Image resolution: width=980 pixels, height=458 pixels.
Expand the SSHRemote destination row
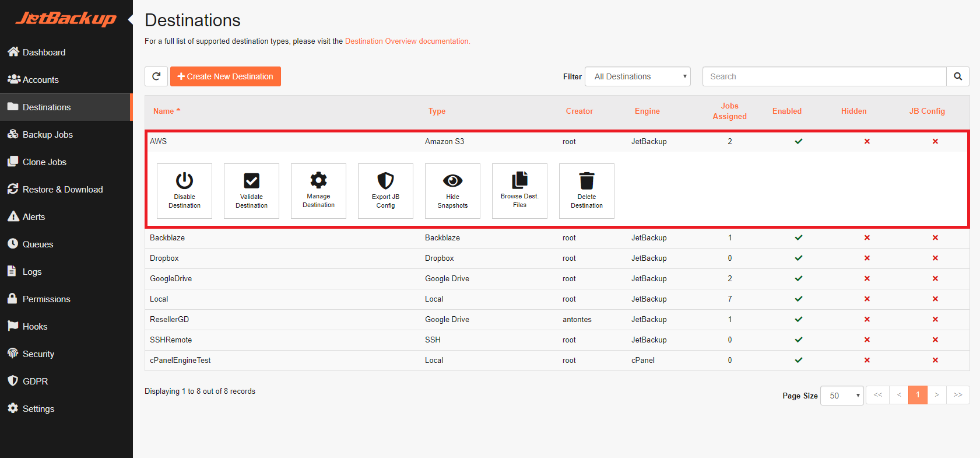point(557,340)
